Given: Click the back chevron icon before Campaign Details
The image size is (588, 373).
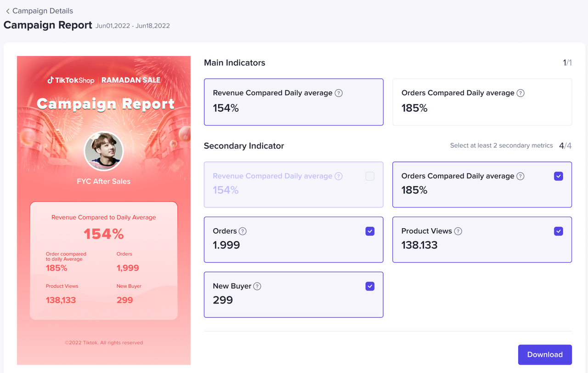Looking at the screenshot, I should point(7,11).
